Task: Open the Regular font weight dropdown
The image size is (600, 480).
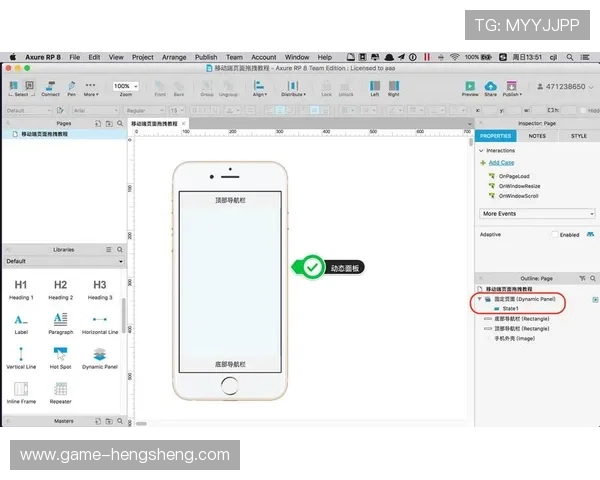Action: tap(144, 110)
